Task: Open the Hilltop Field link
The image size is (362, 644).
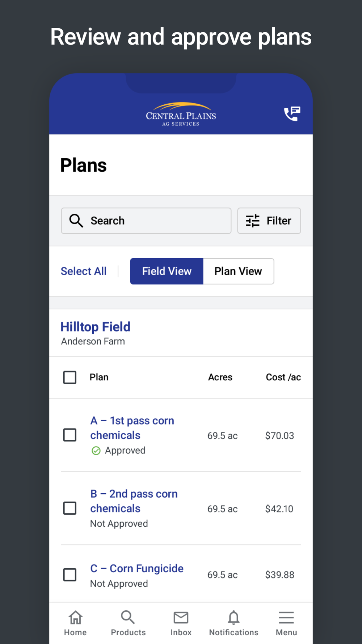Action: tap(95, 327)
